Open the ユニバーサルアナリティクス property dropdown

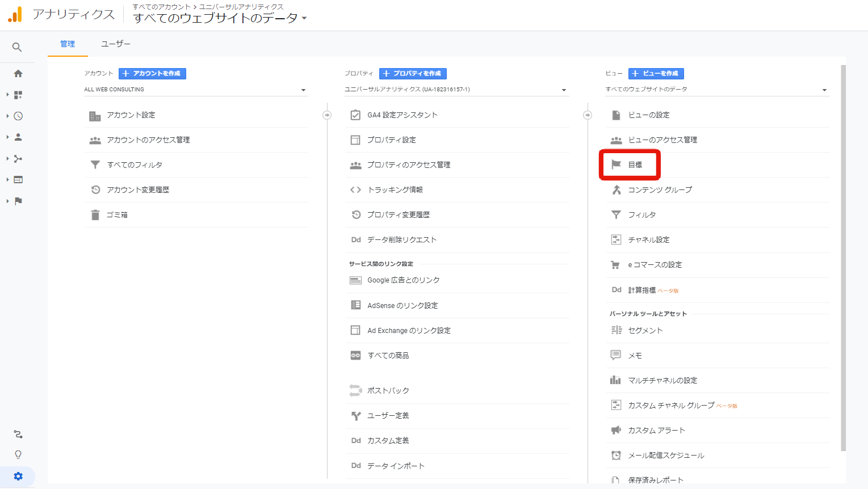pos(456,90)
